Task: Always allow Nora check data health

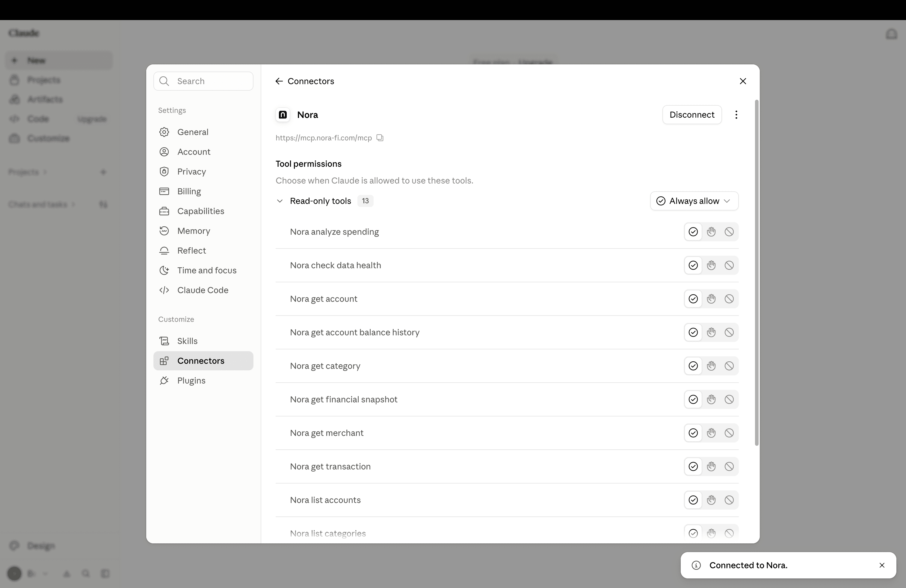Action: 693,265
